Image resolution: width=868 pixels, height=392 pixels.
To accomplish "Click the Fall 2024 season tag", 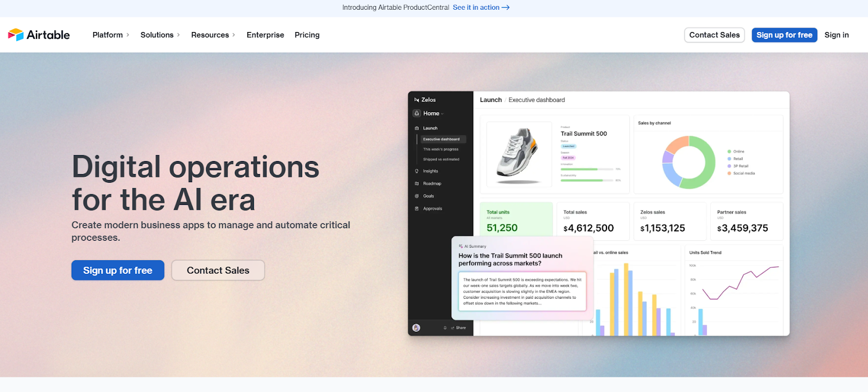I will 568,158.
